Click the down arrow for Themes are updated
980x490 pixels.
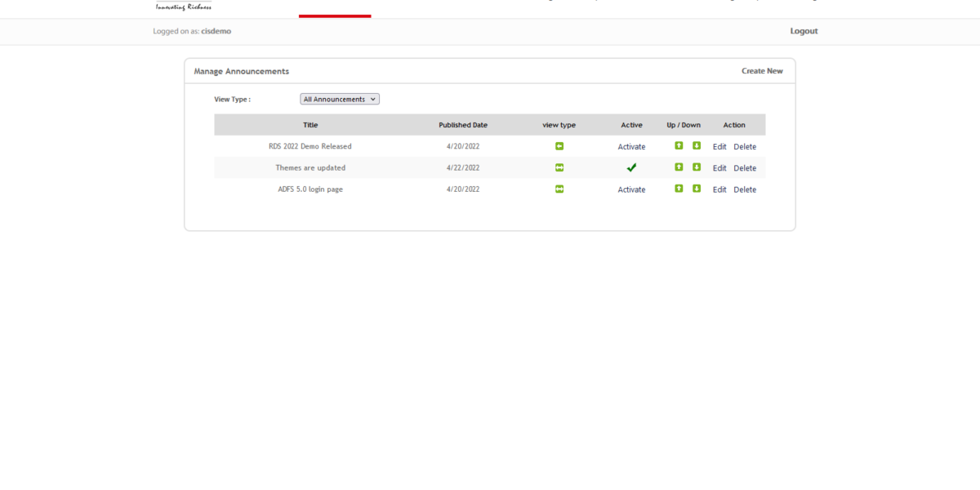(x=697, y=167)
